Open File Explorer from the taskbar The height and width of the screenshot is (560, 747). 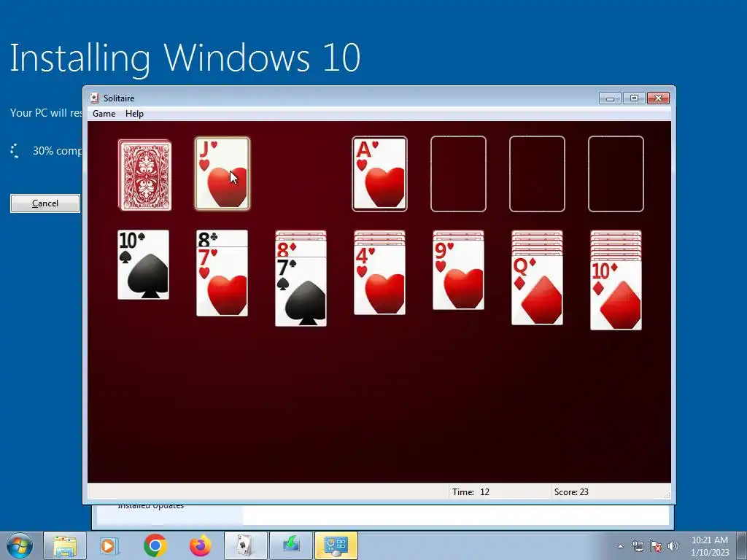tap(65, 545)
